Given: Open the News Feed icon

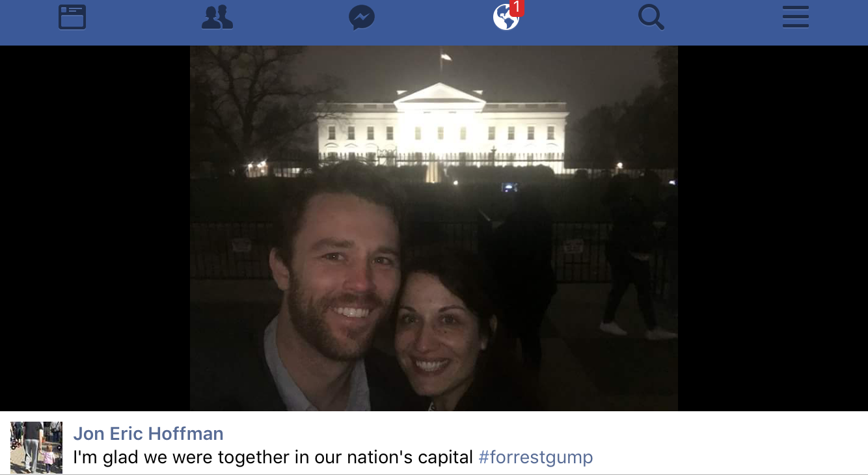Looking at the screenshot, I should coord(72,17).
